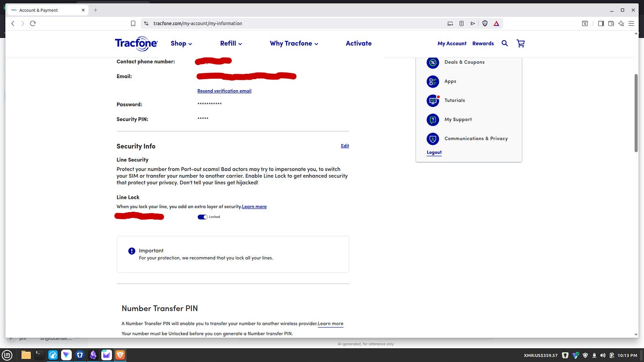Click the My Support icon

coord(433,119)
